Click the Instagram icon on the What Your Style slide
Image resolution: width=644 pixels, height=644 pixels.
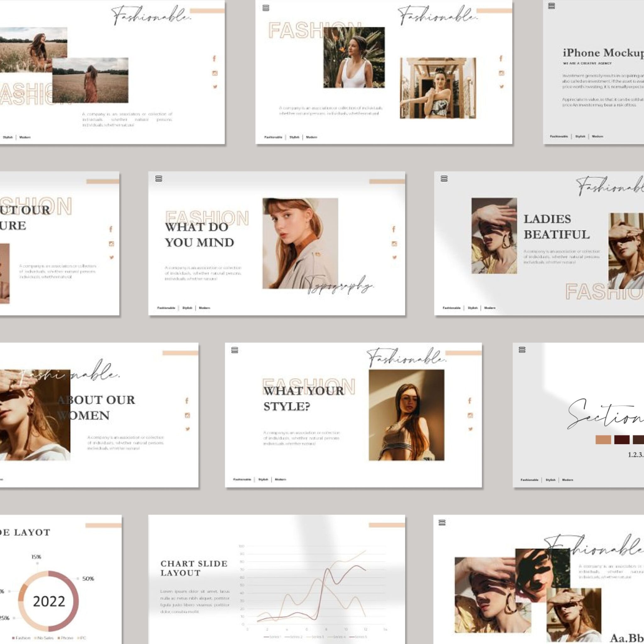(470, 415)
